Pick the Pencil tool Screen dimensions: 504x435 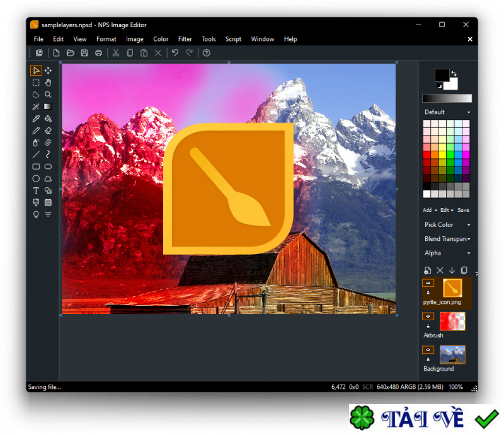point(36,130)
